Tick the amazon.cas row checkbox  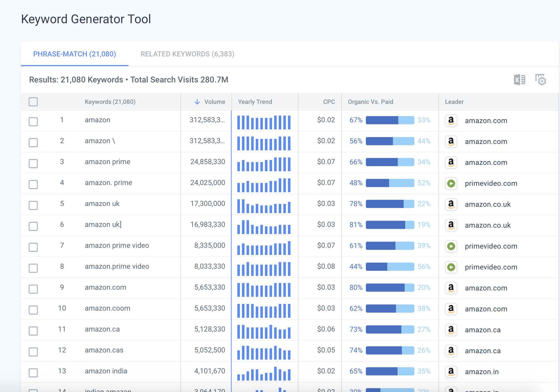coord(33,352)
